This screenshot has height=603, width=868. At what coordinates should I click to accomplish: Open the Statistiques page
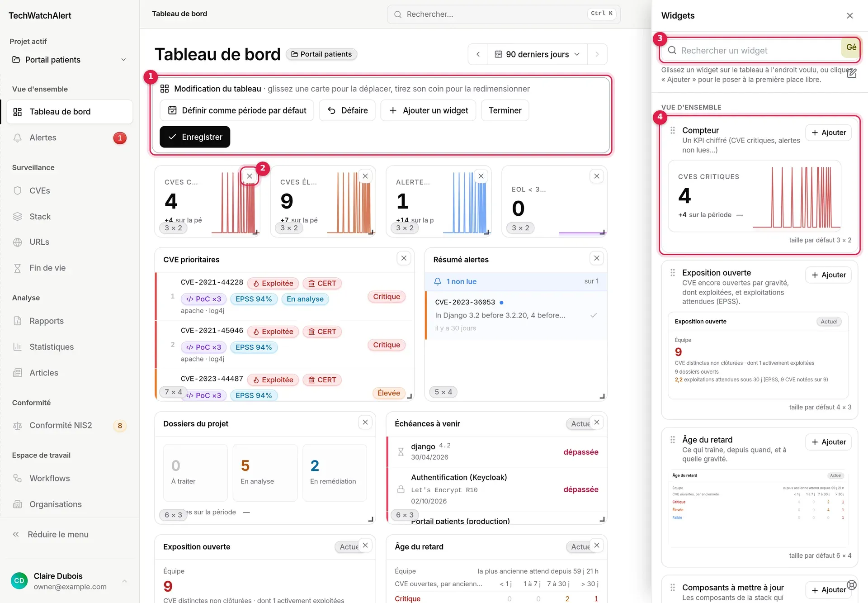69,347
